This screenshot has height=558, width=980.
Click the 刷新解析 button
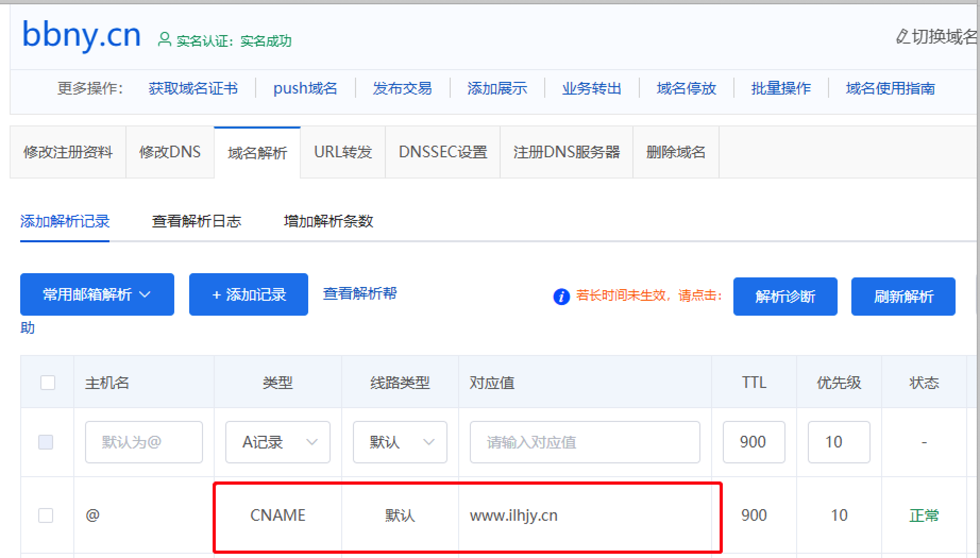903,297
